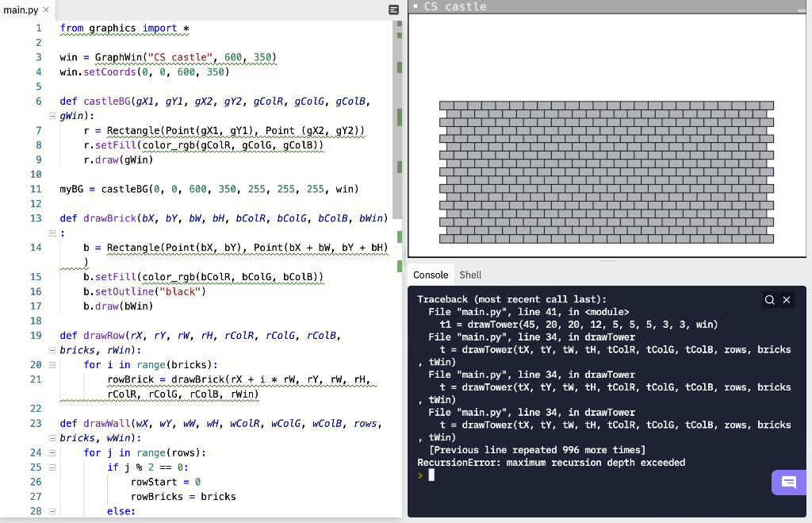Switch to the Shell tab
812x523 pixels.
(x=470, y=275)
